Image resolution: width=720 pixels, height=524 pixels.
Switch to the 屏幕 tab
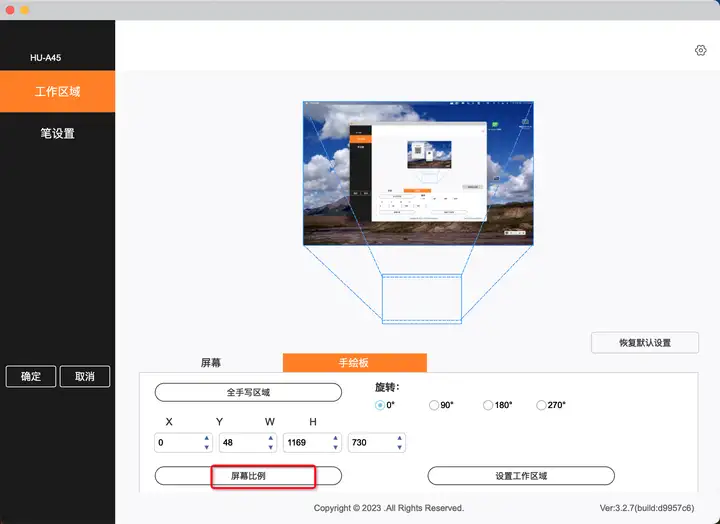[x=211, y=362]
